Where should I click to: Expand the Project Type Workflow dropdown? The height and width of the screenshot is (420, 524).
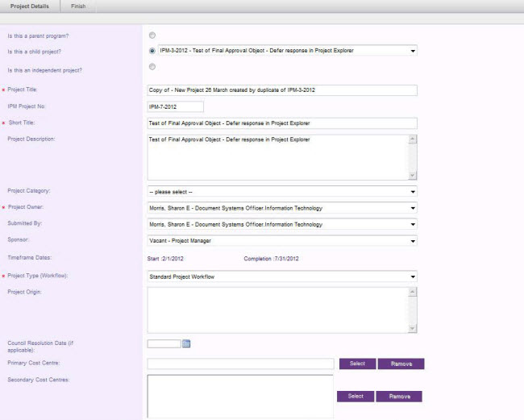pos(282,277)
